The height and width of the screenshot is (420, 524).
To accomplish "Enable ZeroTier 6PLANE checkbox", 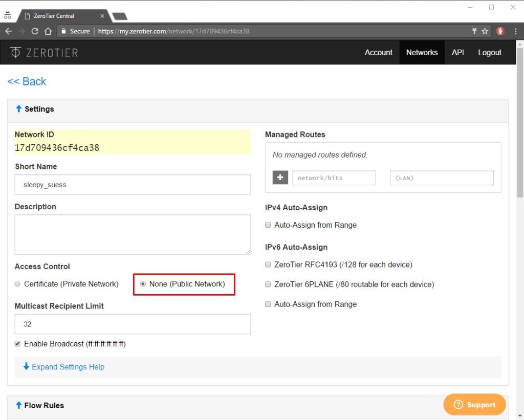I will point(268,284).
